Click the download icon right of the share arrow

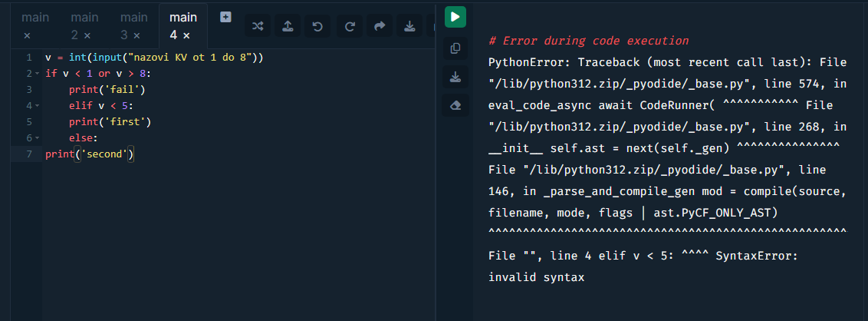pos(409,26)
